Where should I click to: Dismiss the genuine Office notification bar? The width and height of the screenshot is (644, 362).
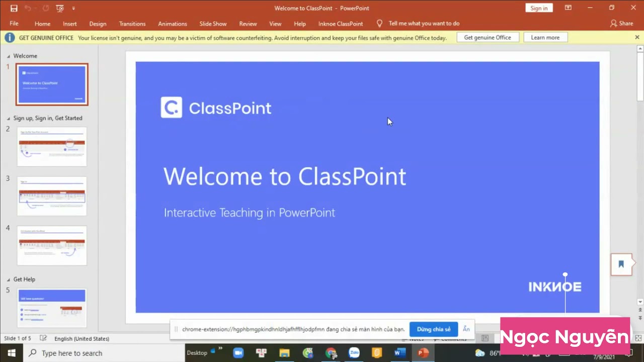click(636, 38)
